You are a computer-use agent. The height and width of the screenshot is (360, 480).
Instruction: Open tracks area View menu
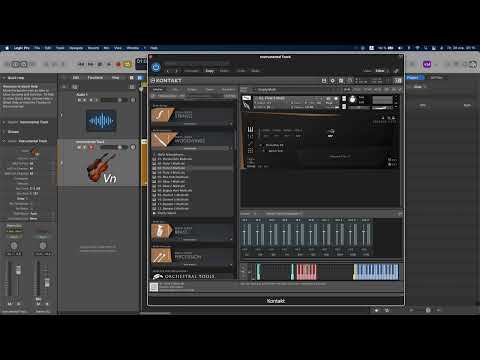[x=115, y=77]
